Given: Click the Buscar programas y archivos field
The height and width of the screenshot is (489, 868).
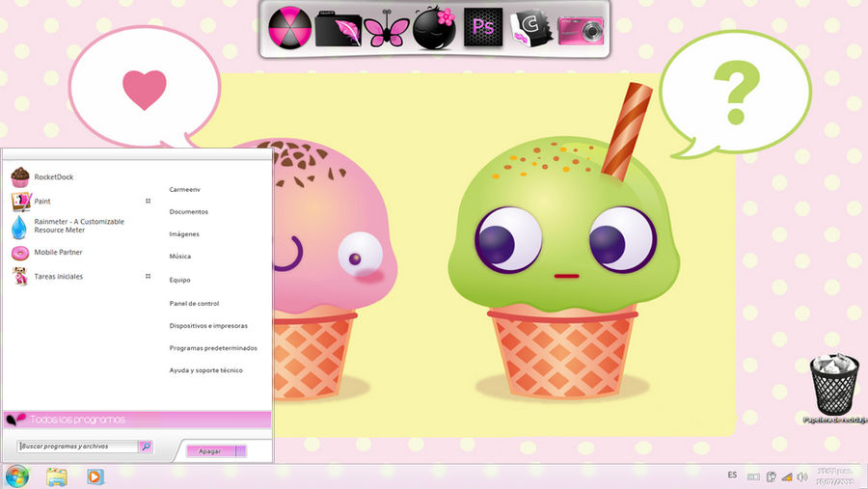Looking at the screenshot, I should 77,446.
